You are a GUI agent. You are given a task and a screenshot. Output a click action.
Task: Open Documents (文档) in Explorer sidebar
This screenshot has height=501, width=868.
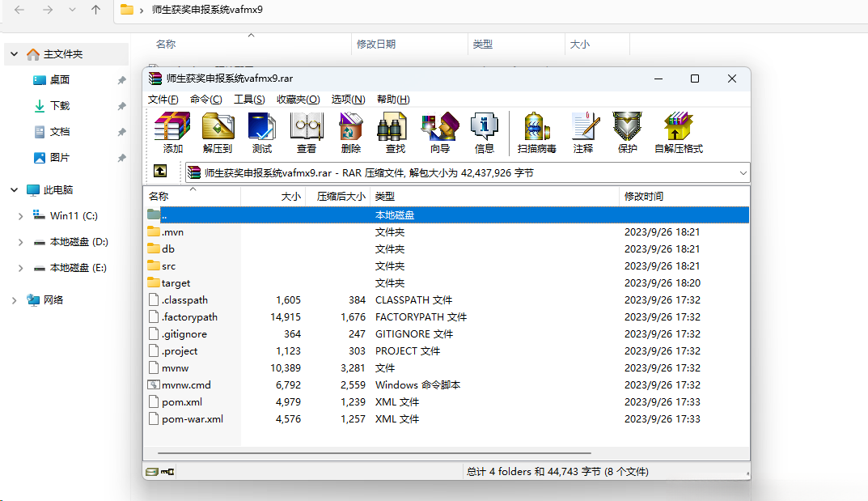coord(59,132)
